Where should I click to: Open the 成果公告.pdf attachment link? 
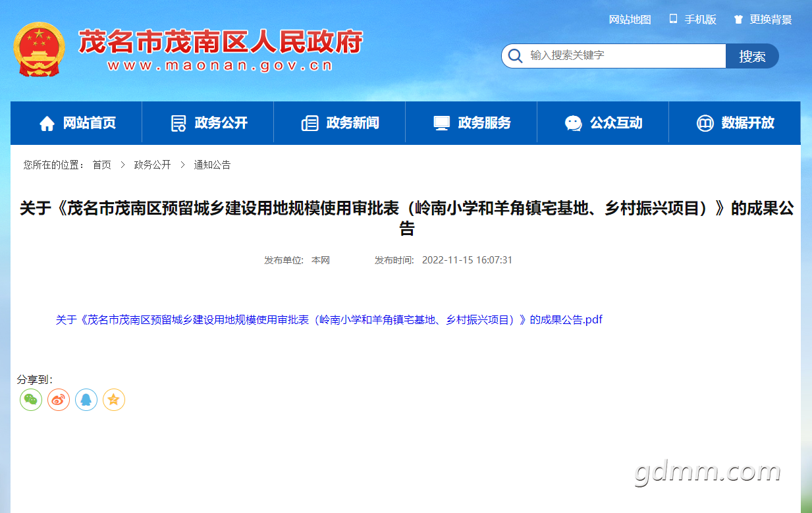[329, 320]
